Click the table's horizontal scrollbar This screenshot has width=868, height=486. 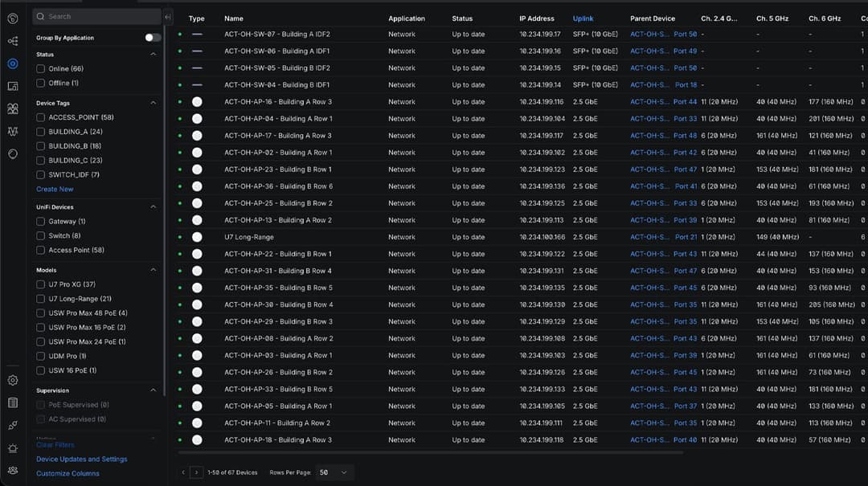430,452
